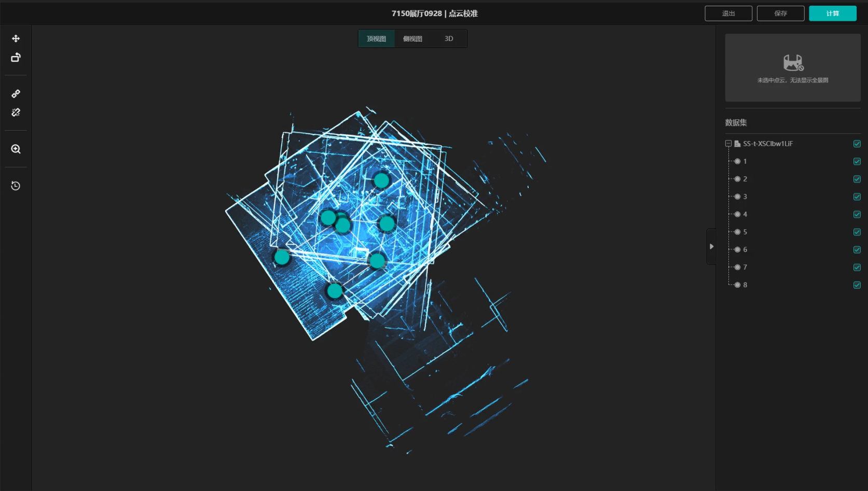Open the history restore icon
This screenshot has height=491, width=868.
coord(16,186)
